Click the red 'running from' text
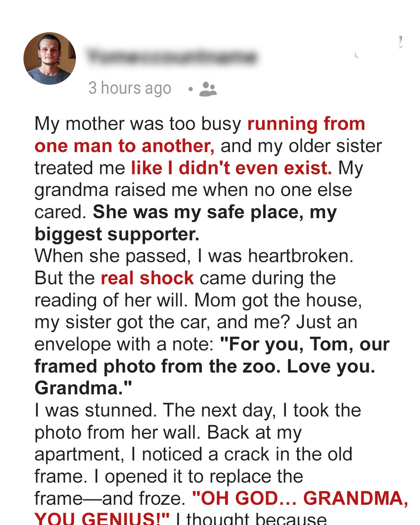The width and height of the screenshot is (420, 525). 306,124
